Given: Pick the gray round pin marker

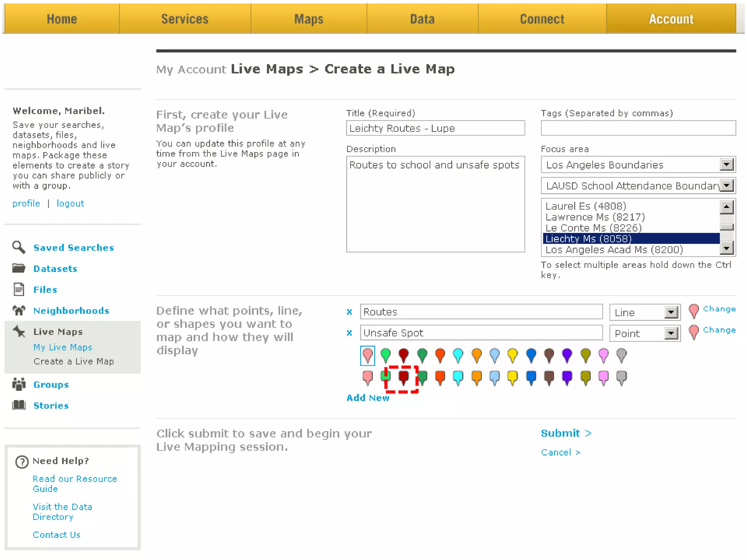Looking at the screenshot, I should tap(622, 355).
